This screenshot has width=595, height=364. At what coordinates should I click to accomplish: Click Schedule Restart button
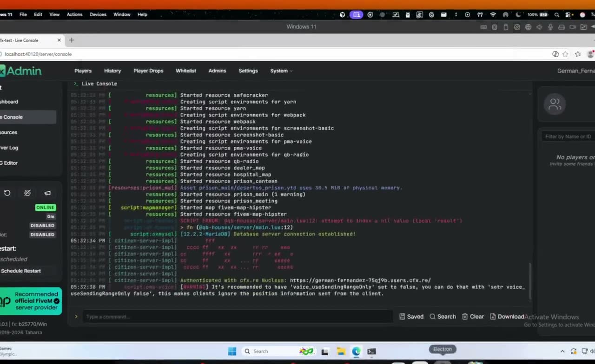(21, 271)
